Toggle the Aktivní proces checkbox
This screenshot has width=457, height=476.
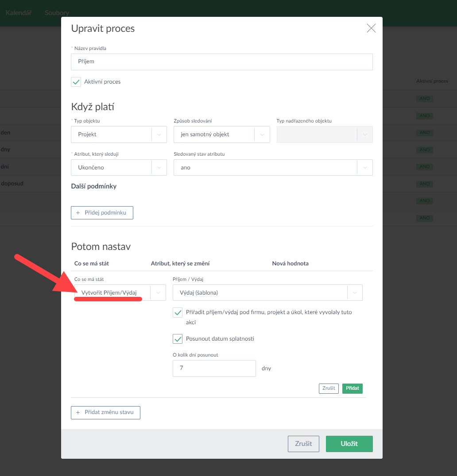coord(76,82)
